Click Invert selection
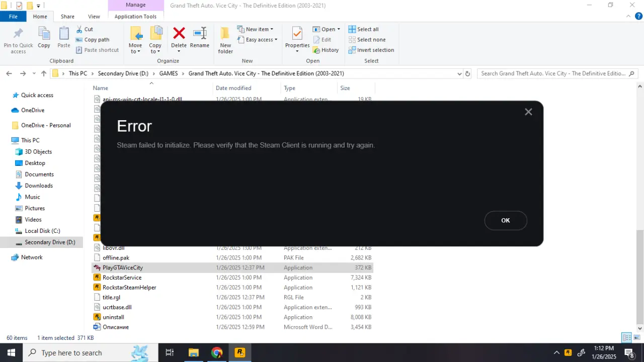Screen dimensions: 644x362 coord(371,50)
